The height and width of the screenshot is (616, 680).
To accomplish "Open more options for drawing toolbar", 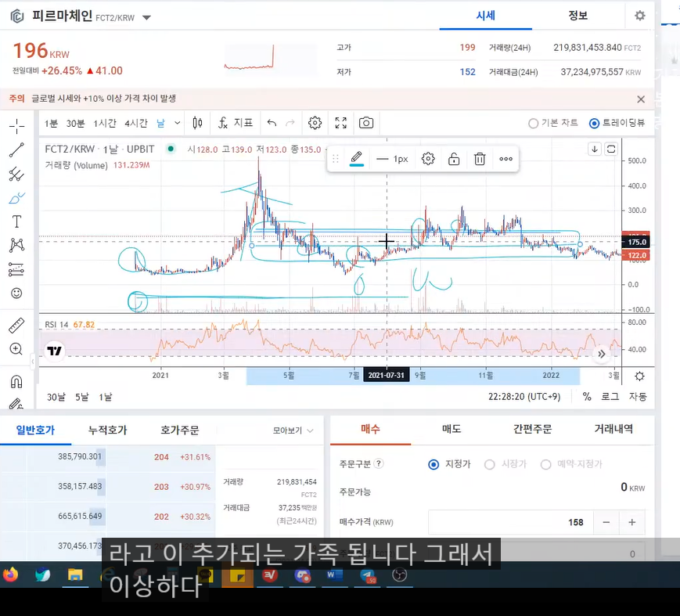I will pyautogui.click(x=506, y=159).
